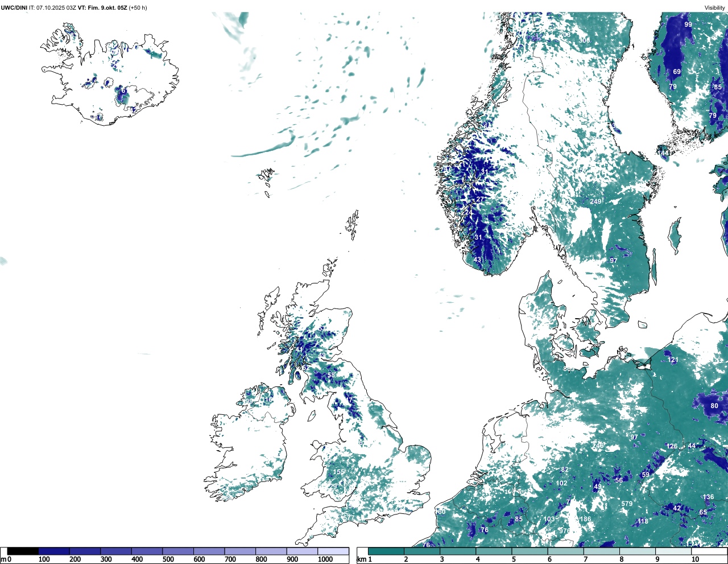Click the "500" metre scale label

pyautogui.click(x=168, y=559)
